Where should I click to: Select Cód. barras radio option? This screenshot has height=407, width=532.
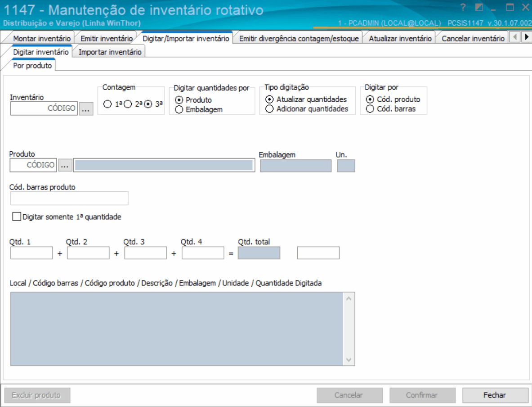pos(370,109)
